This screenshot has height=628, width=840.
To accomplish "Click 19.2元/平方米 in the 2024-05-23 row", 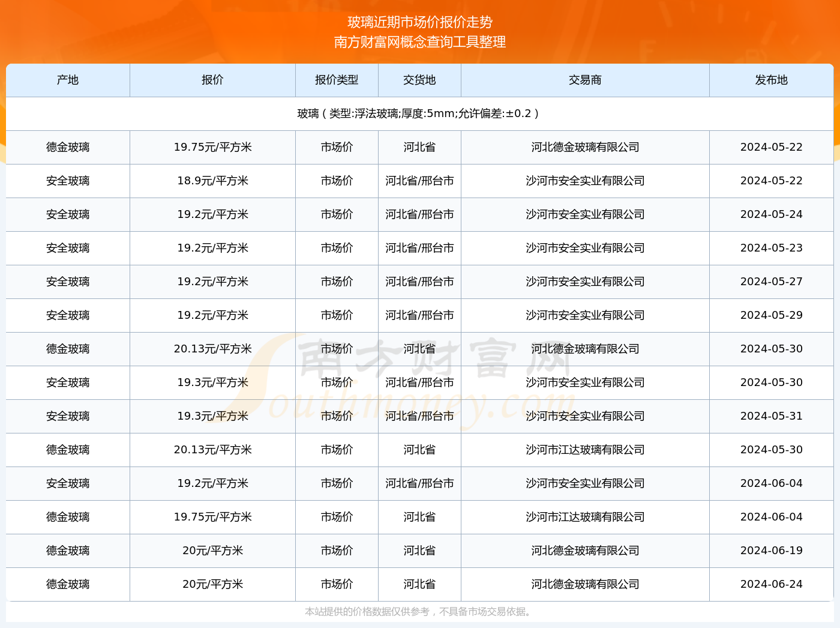I will 212,248.
